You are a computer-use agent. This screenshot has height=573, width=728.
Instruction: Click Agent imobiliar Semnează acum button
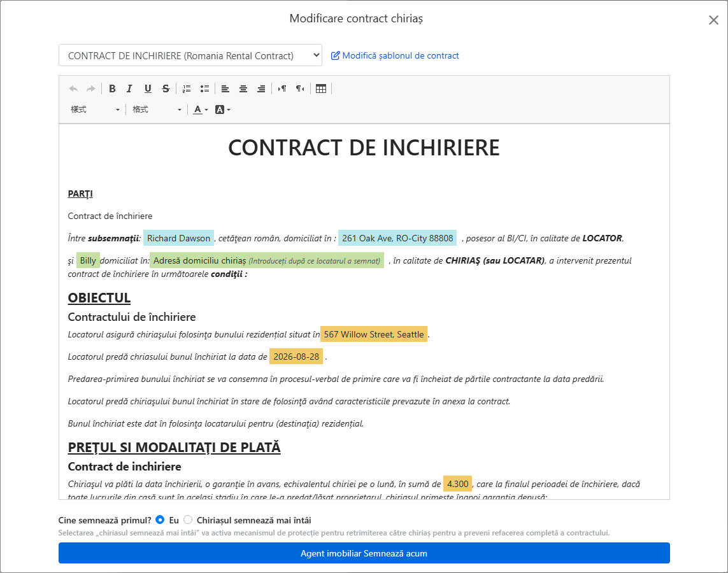pos(364,553)
